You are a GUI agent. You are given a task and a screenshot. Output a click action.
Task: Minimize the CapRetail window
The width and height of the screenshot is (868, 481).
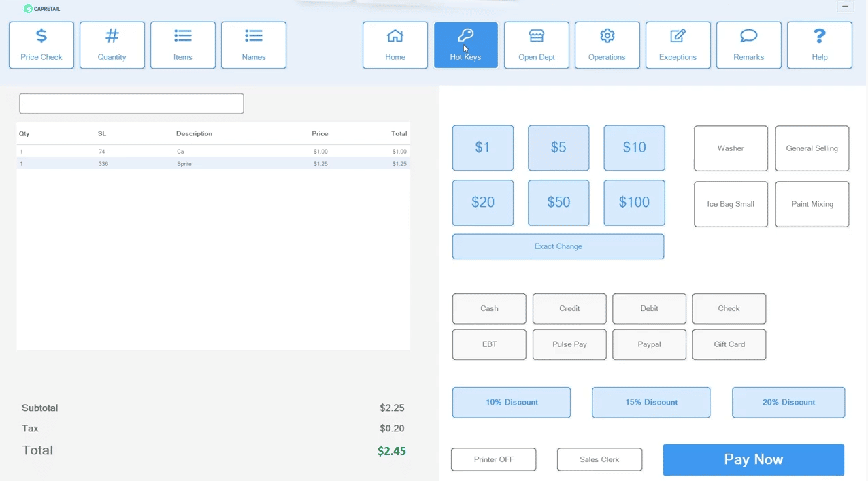pos(845,7)
